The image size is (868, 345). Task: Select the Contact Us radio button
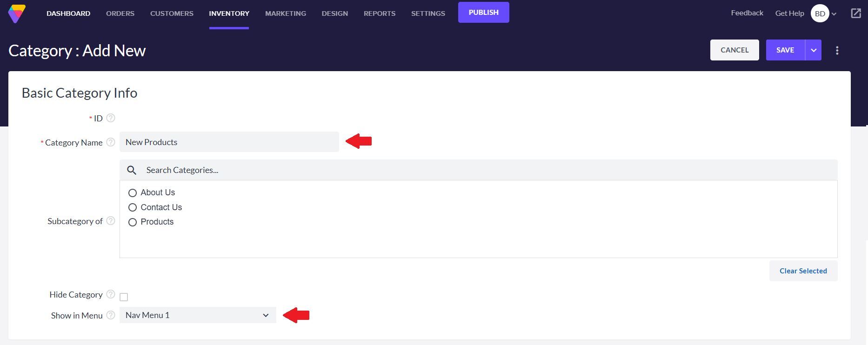(x=133, y=207)
